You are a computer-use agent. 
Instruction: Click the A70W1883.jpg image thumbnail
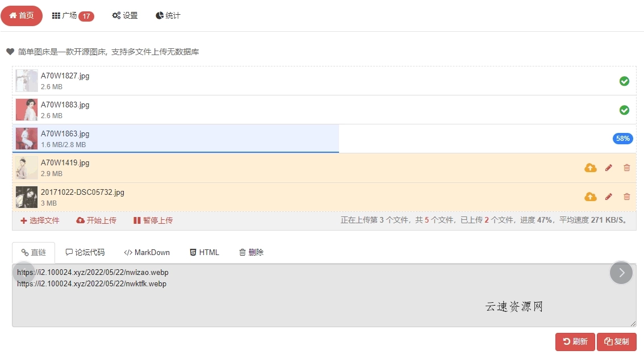click(x=26, y=110)
